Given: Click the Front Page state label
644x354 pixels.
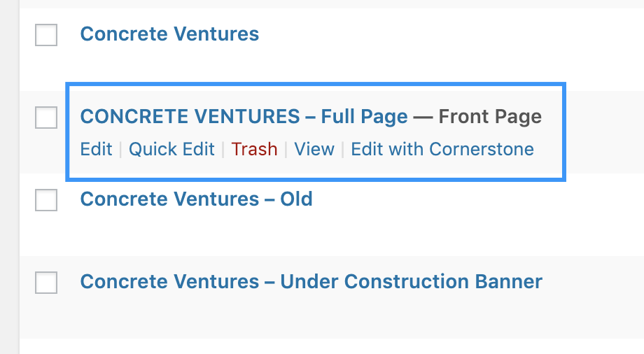Looking at the screenshot, I should tap(490, 117).
